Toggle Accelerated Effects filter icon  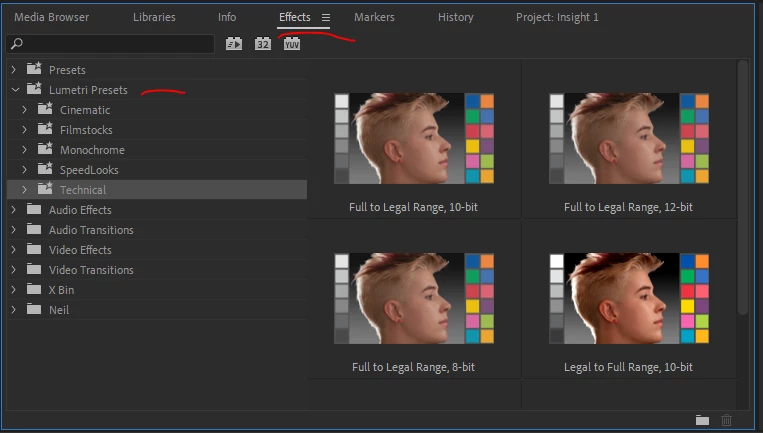click(x=234, y=44)
